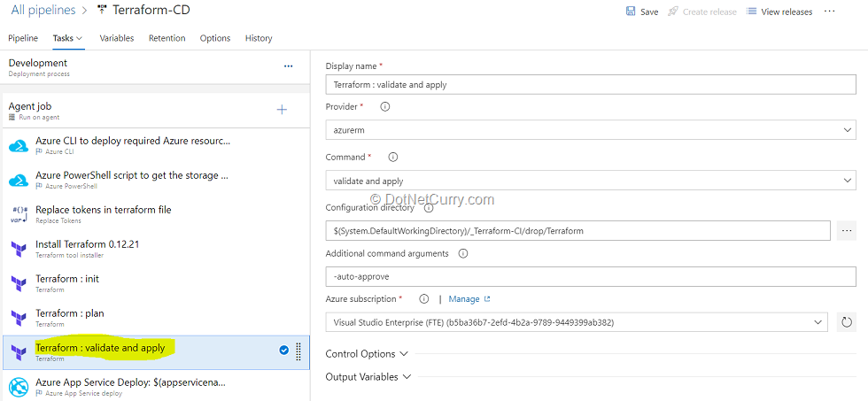Open the Command validate and apply dropdown
The width and height of the screenshot is (868, 401).
point(591,181)
